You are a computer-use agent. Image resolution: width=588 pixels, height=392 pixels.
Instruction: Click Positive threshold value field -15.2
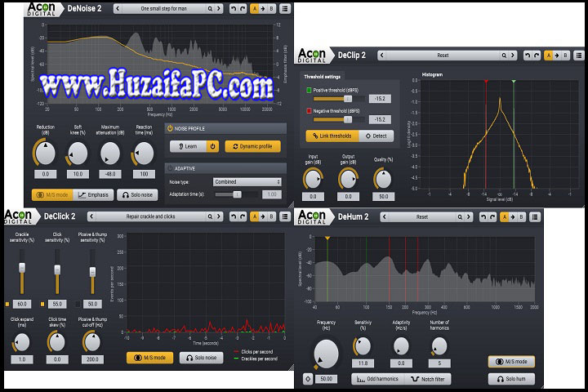(x=380, y=99)
